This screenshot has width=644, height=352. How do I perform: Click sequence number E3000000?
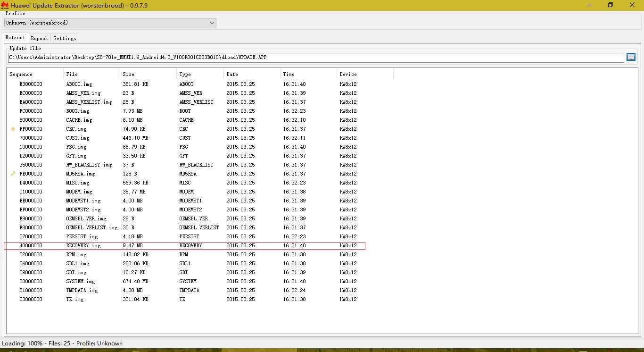(31, 84)
